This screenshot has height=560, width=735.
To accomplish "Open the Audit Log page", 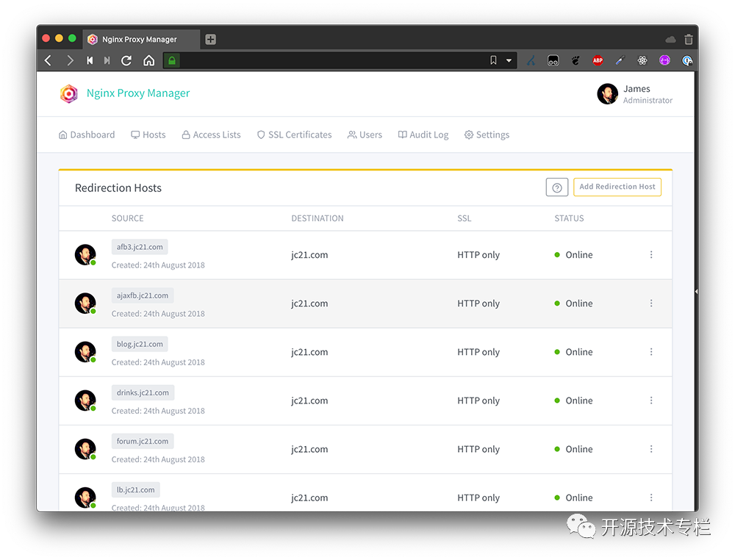I will click(423, 135).
